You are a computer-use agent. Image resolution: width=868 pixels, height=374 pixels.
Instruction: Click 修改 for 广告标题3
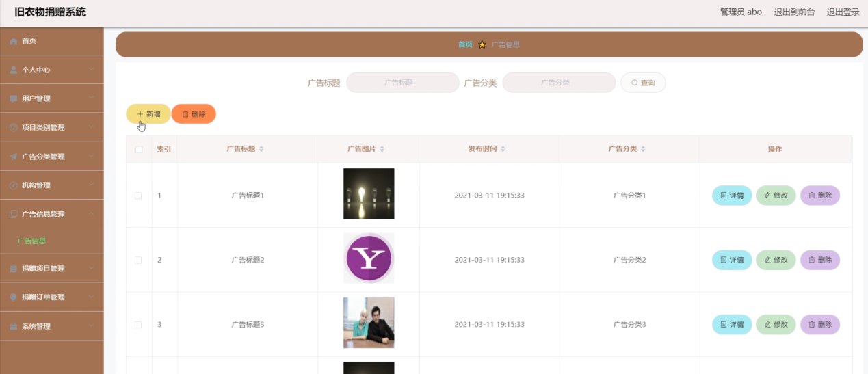[776, 324]
